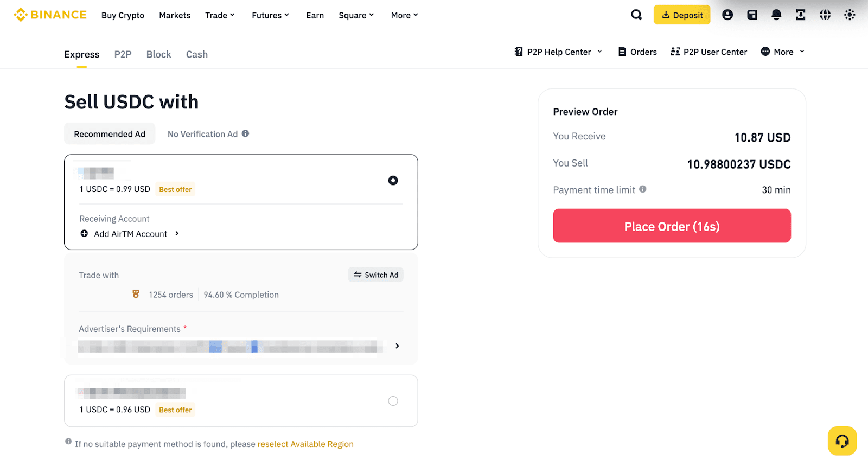Click the Payment time limit info icon
Image resolution: width=868 pixels, height=466 pixels.
(643, 189)
